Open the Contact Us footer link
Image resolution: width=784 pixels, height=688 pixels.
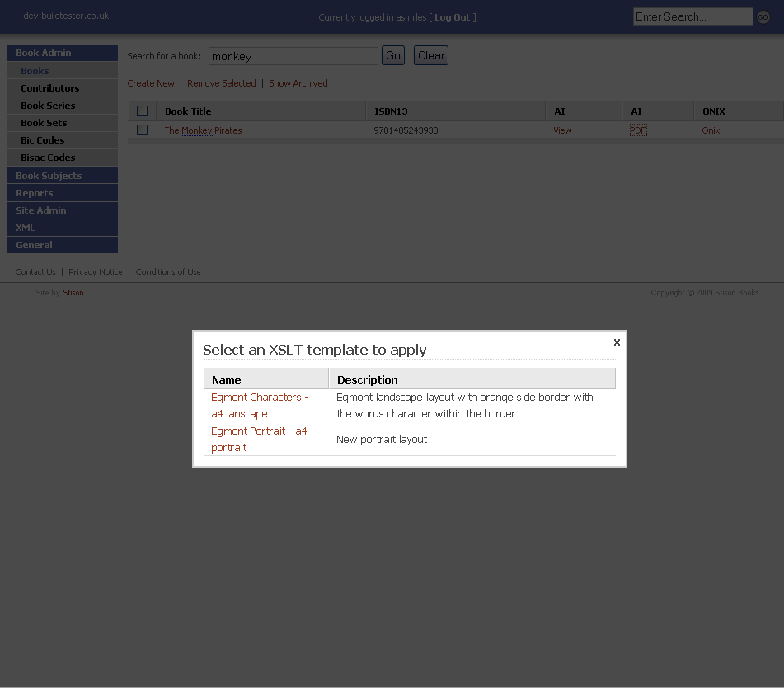[x=35, y=271]
